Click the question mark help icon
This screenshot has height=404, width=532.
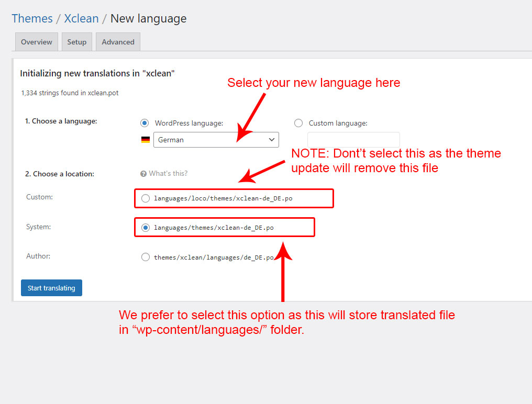coord(143,174)
